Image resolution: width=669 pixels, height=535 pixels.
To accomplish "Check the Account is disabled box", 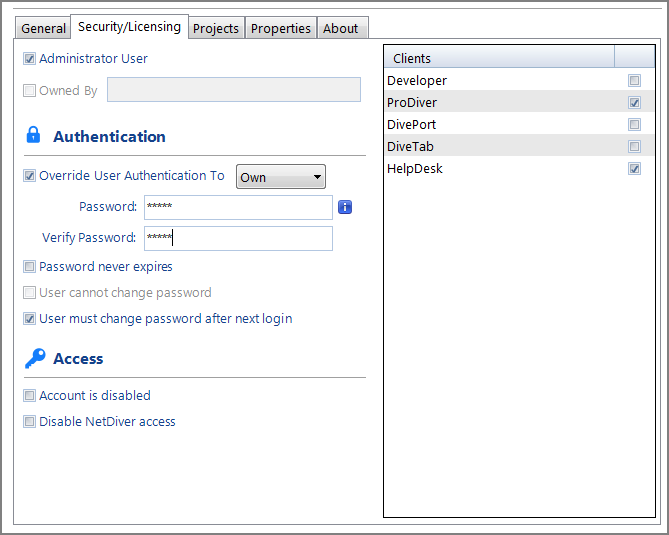I will [x=30, y=396].
